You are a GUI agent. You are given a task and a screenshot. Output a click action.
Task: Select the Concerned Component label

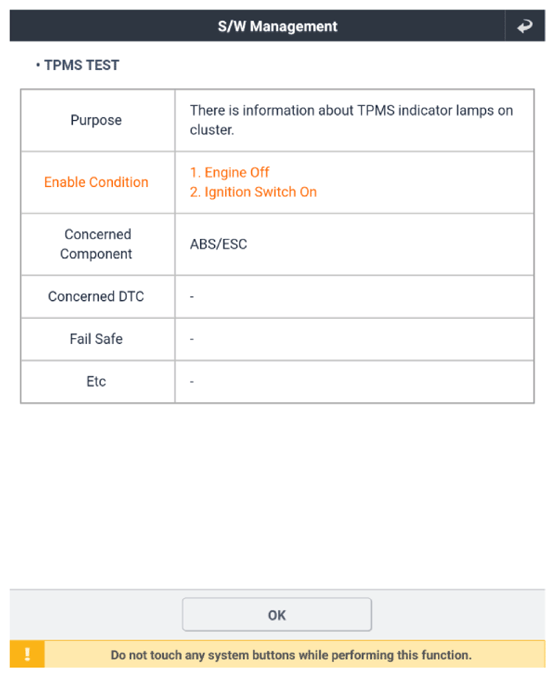click(96, 244)
